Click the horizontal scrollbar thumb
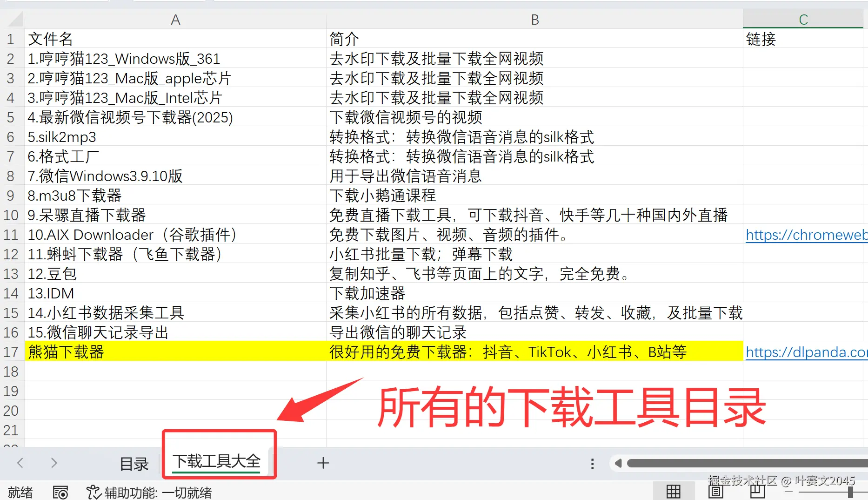The image size is (868, 500). pos(747,463)
